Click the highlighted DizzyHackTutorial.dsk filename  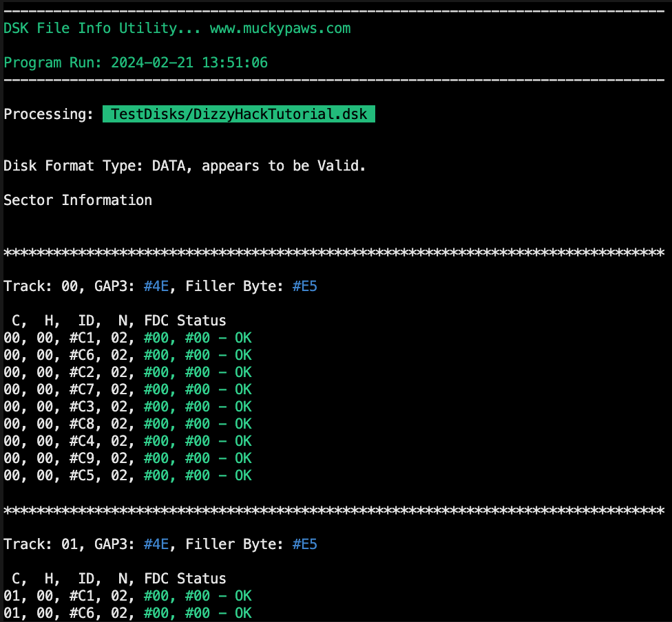tap(238, 114)
